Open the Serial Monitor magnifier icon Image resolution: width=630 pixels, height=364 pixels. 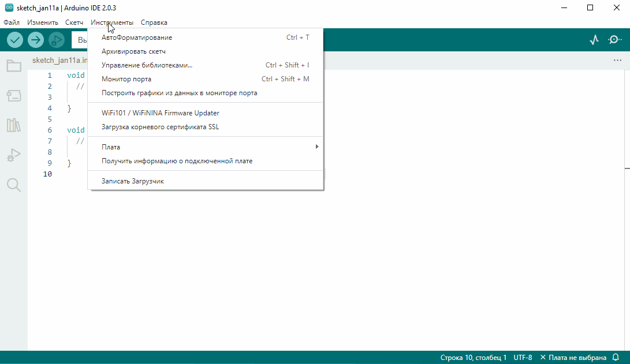[616, 40]
